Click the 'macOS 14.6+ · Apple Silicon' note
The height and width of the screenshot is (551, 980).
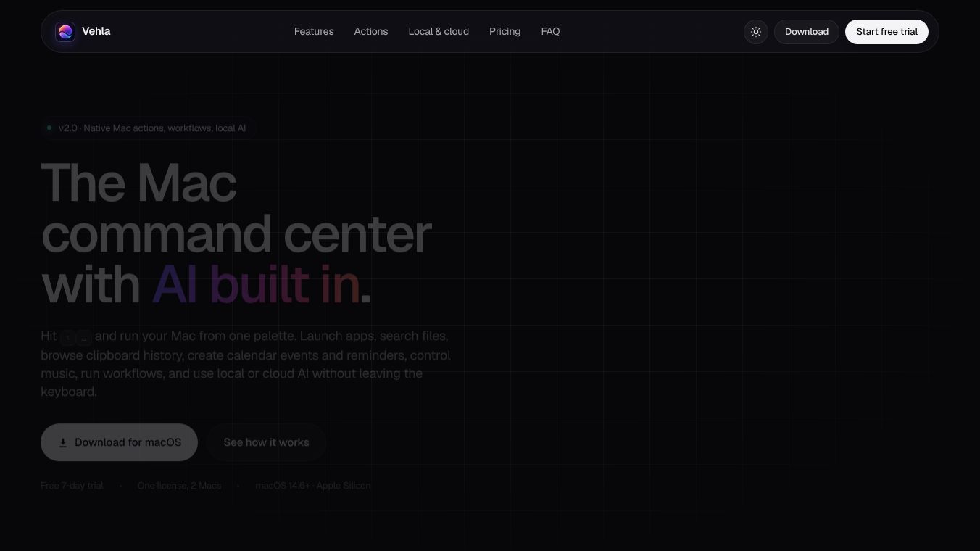tap(313, 486)
